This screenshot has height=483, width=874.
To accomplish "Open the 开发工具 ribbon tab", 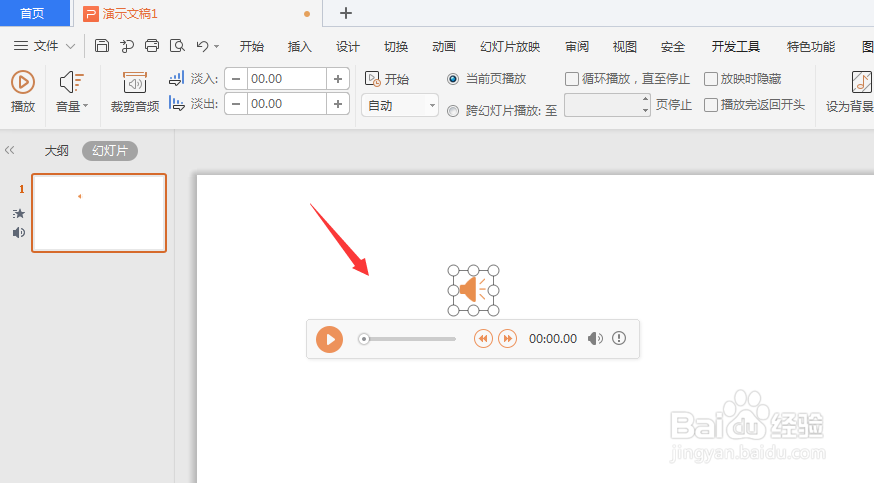I will [x=736, y=46].
